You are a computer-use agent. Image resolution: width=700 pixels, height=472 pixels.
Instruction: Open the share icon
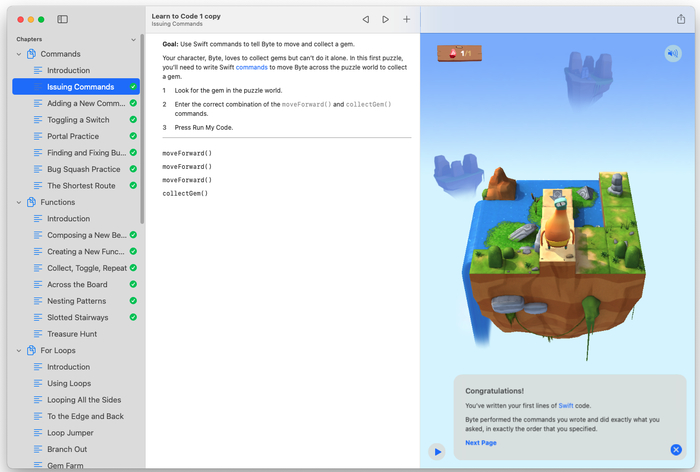681,19
